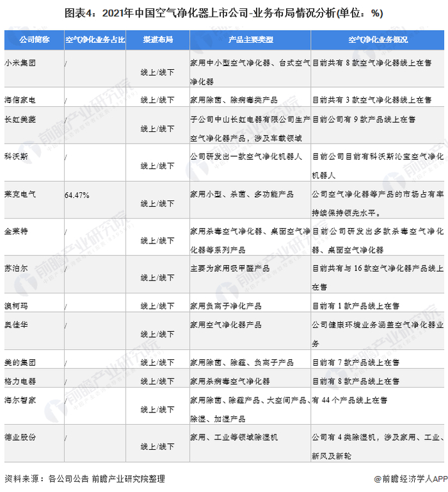Select the 渠道布局 column header
Image resolution: width=448 pixels, height=492 pixels.
[157, 40]
